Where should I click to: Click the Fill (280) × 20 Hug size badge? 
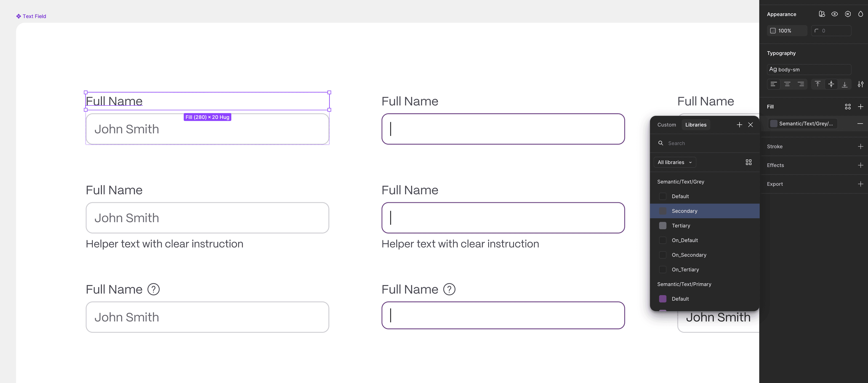(x=207, y=117)
